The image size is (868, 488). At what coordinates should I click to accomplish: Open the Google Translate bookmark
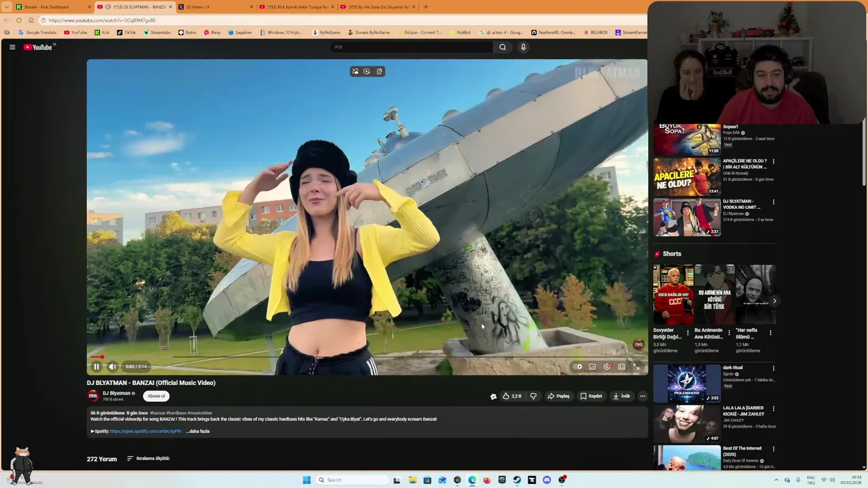click(37, 33)
